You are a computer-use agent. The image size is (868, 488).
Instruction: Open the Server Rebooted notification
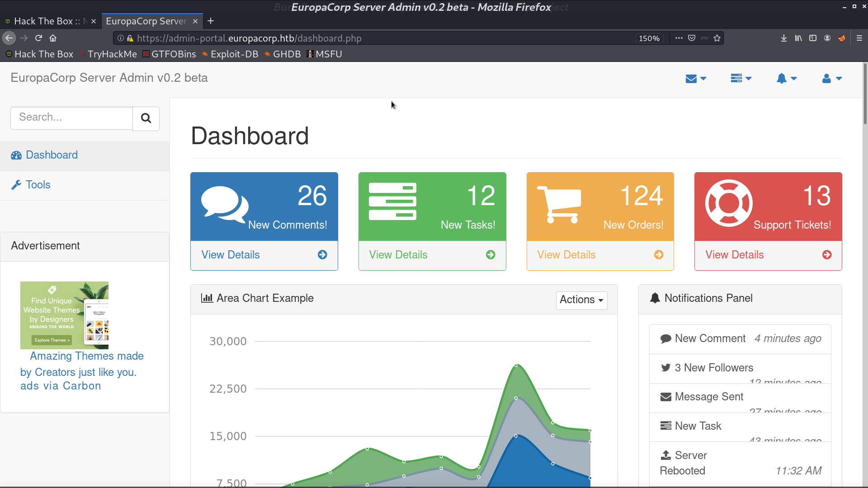pyautogui.click(x=740, y=463)
